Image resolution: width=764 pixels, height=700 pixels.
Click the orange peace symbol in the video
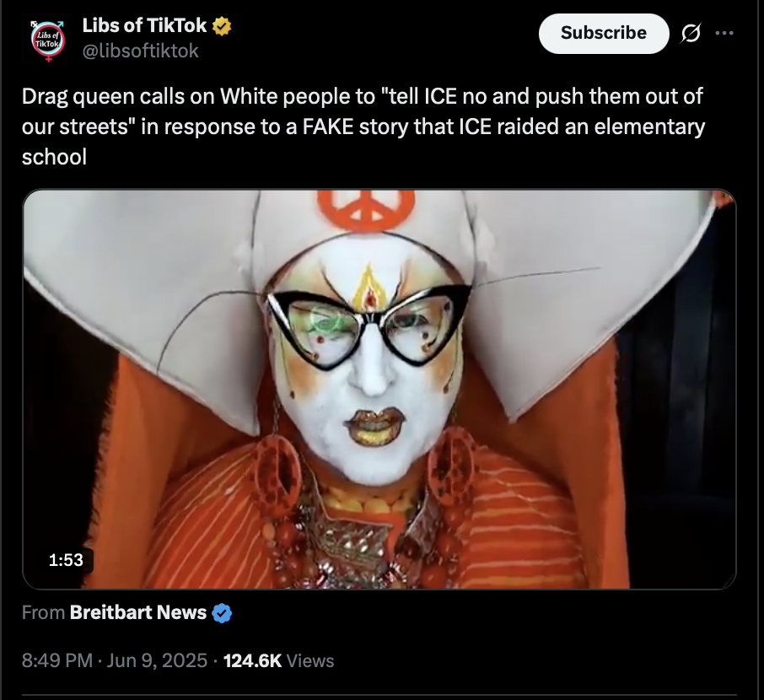pyautogui.click(x=366, y=210)
